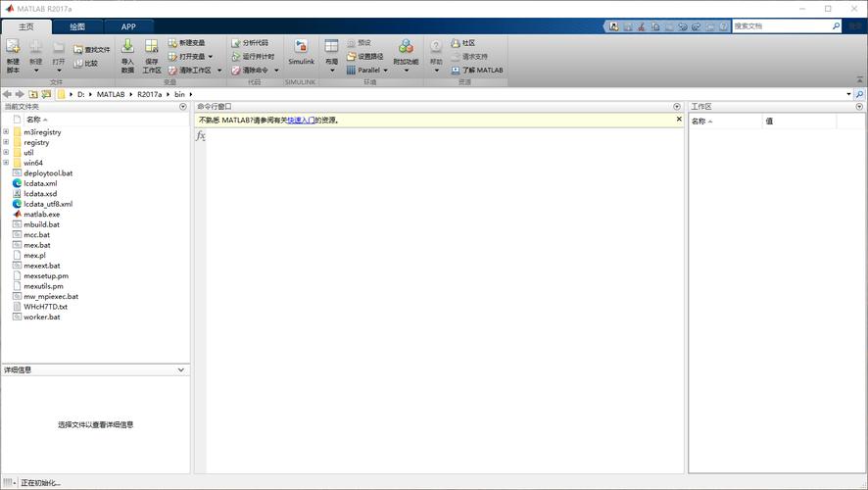Switch to the 绘图 (Plots) tab
This screenshot has height=490, width=868.
point(77,26)
